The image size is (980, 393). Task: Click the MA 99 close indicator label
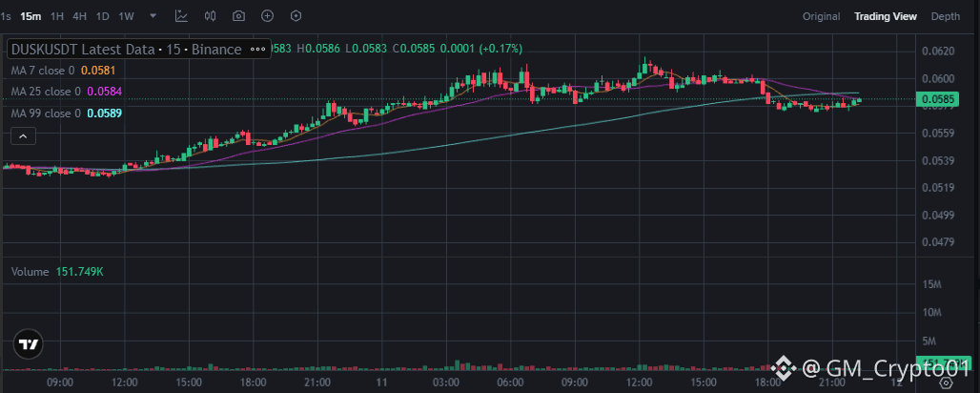44,114
